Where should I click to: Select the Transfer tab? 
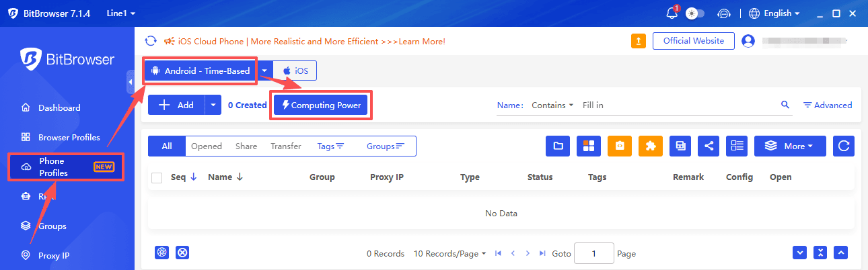click(x=286, y=146)
